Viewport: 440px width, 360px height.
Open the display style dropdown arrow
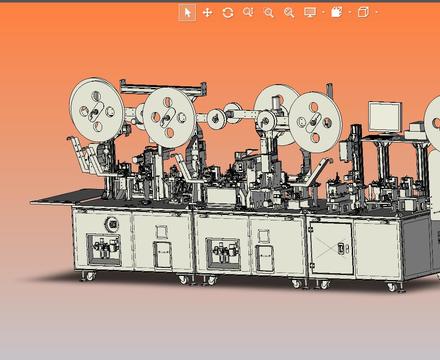tap(350, 13)
